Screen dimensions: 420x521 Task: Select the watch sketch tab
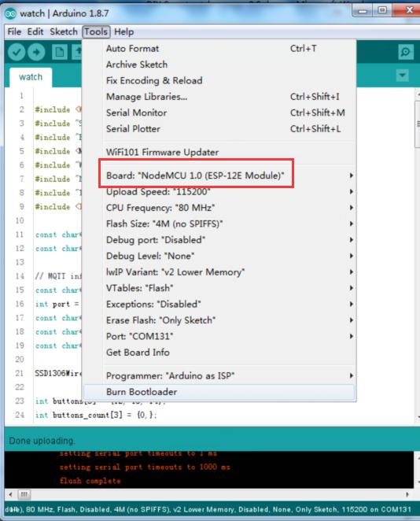[x=31, y=77]
